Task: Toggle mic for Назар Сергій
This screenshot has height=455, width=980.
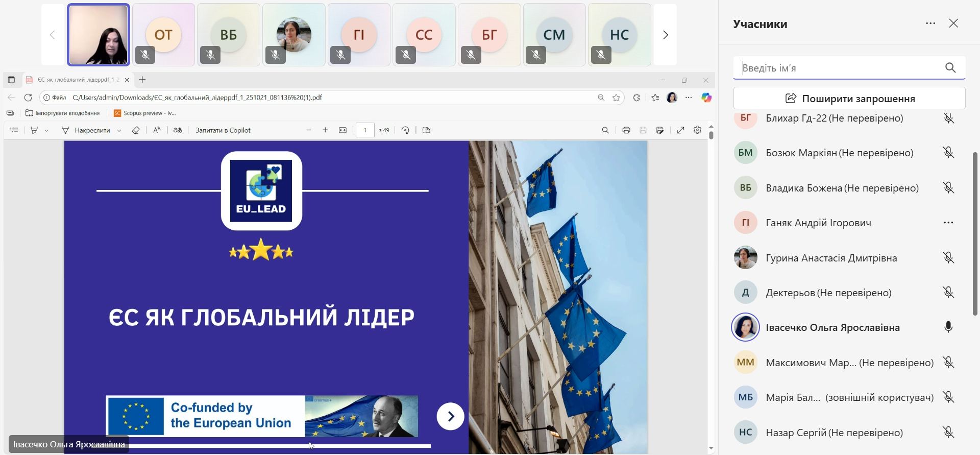Action: coord(948,433)
